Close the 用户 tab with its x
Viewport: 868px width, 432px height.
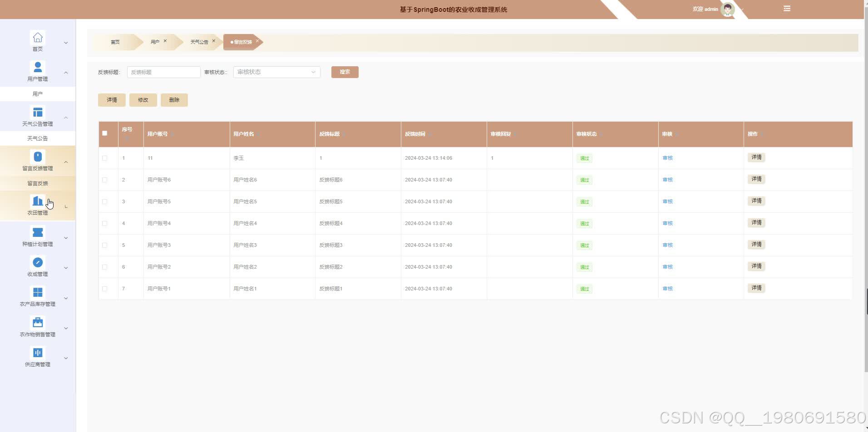[165, 41]
